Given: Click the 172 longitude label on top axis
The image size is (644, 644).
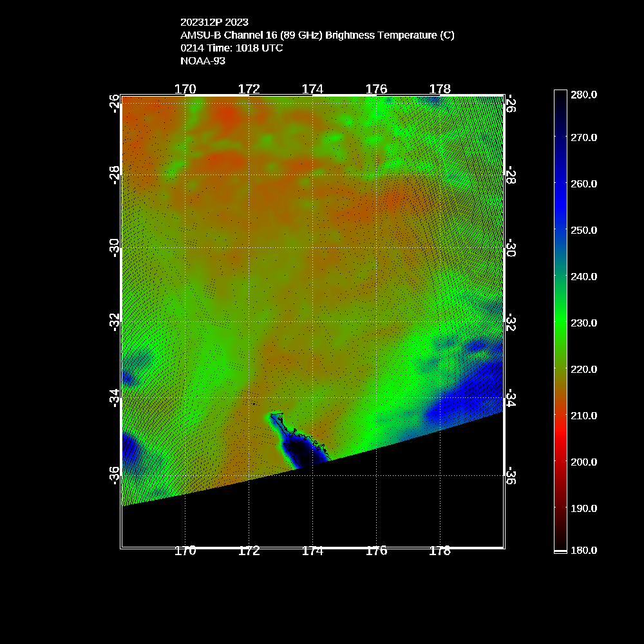Looking at the screenshot, I should point(249,89).
